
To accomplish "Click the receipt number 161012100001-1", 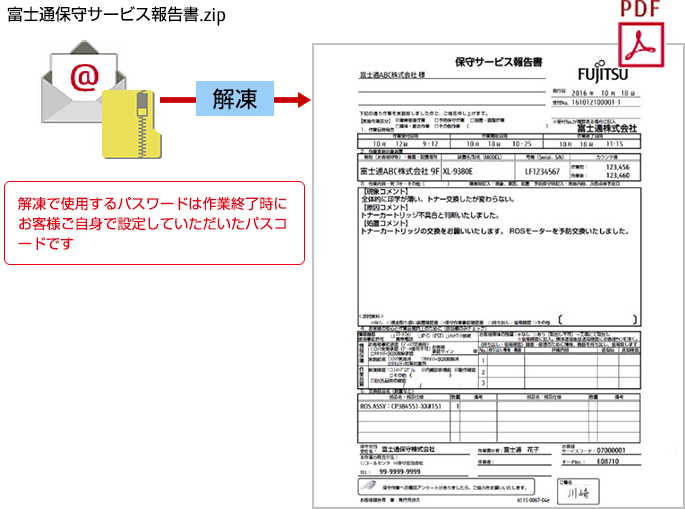I will pyautogui.click(x=595, y=102).
